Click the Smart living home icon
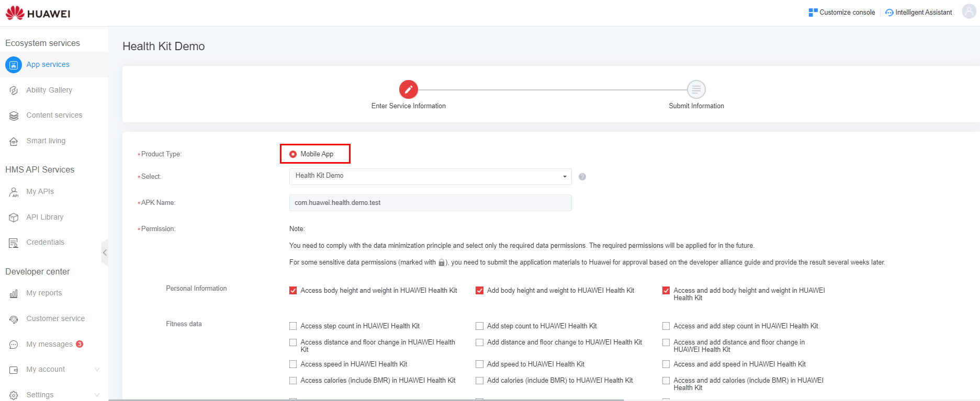 14,141
